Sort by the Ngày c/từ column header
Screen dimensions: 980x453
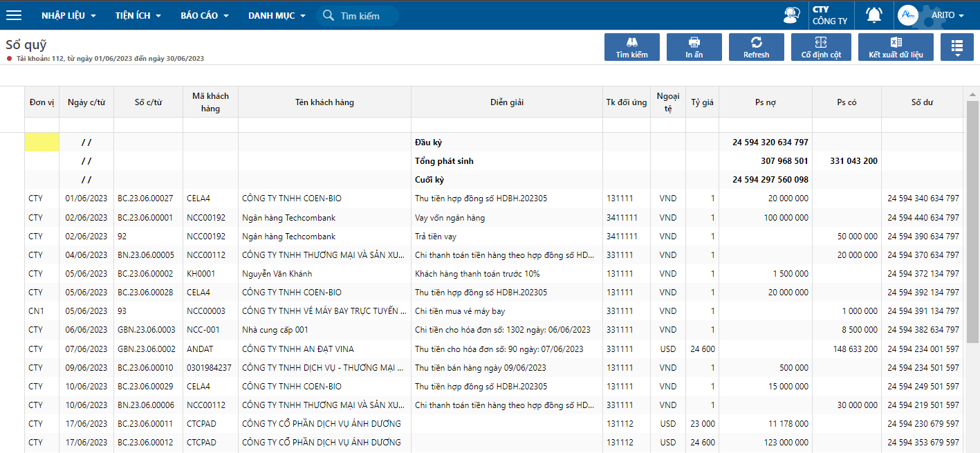click(86, 102)
